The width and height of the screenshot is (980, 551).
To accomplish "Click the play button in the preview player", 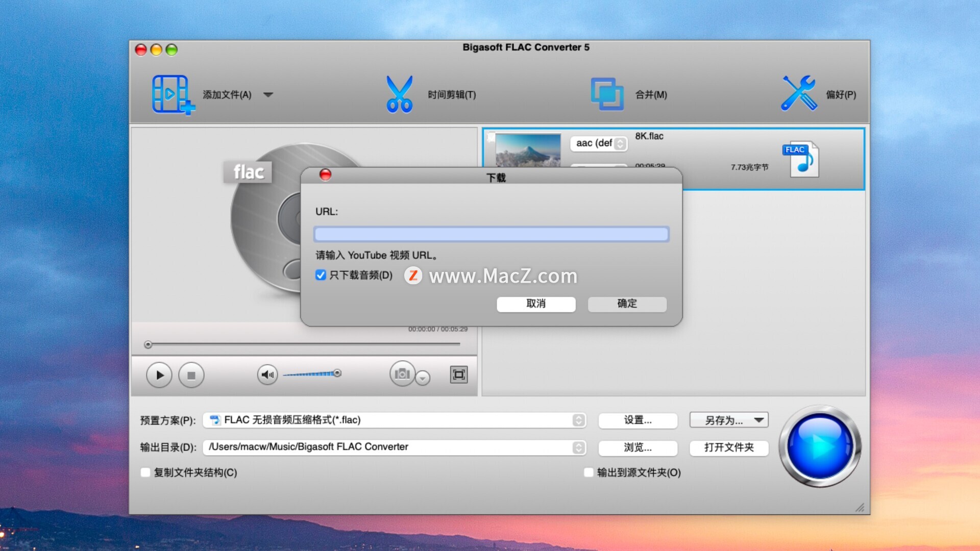I will (x=159, y=375).
